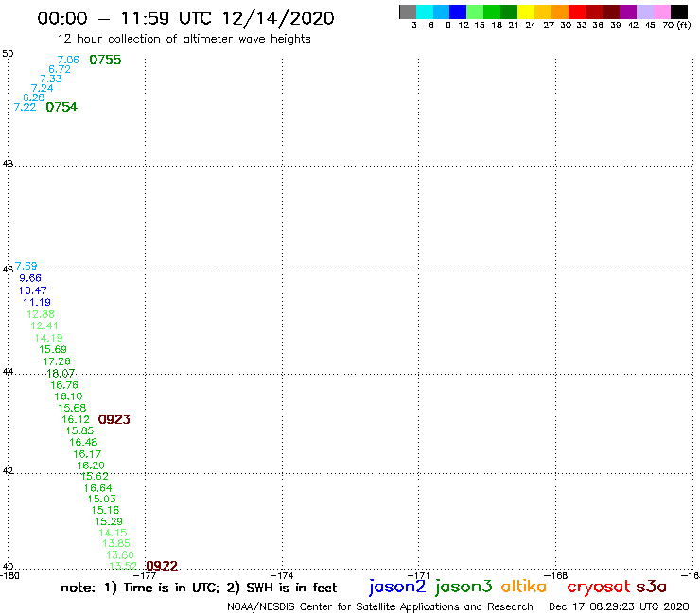The width and height of the screenshot is (700, 615).
Task: Click the 'altika' satellite legend label
Action: click(x=524, y=587)
